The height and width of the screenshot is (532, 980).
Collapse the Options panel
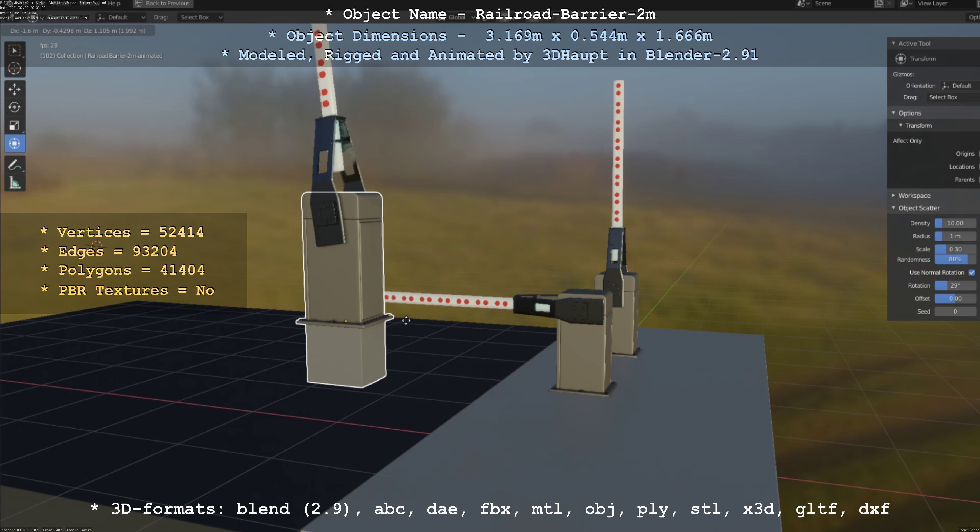pos(894,113)
